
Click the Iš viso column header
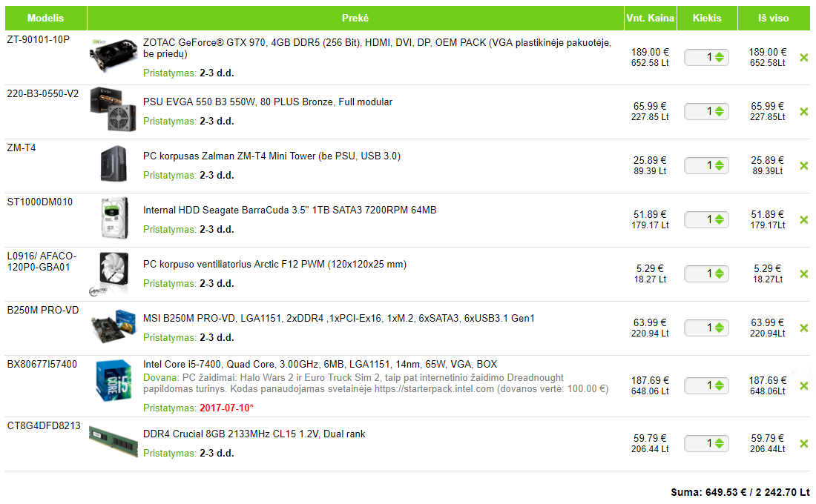[773, 19]
